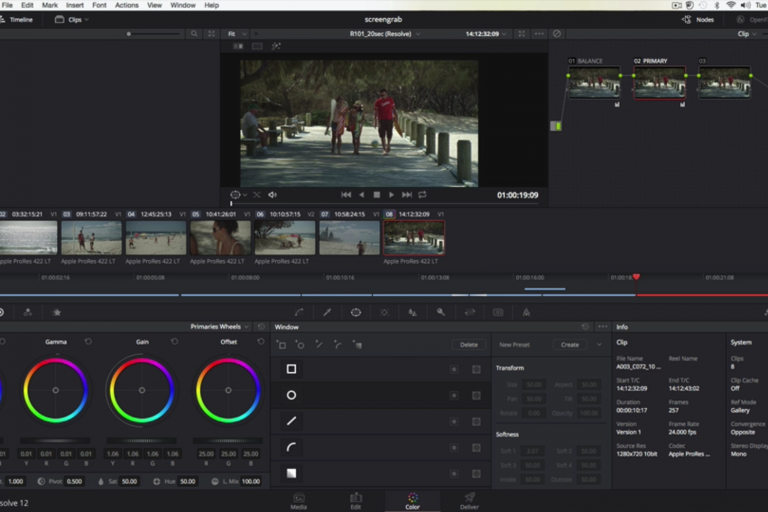The image size is (768, 512).
Task: Open the Tracker palette icon
Action: point(384,312)
